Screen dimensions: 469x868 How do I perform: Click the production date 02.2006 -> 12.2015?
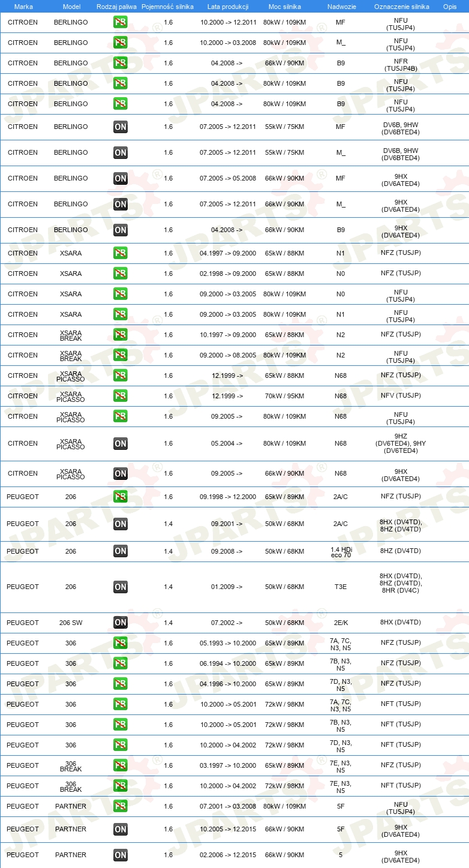228,855
